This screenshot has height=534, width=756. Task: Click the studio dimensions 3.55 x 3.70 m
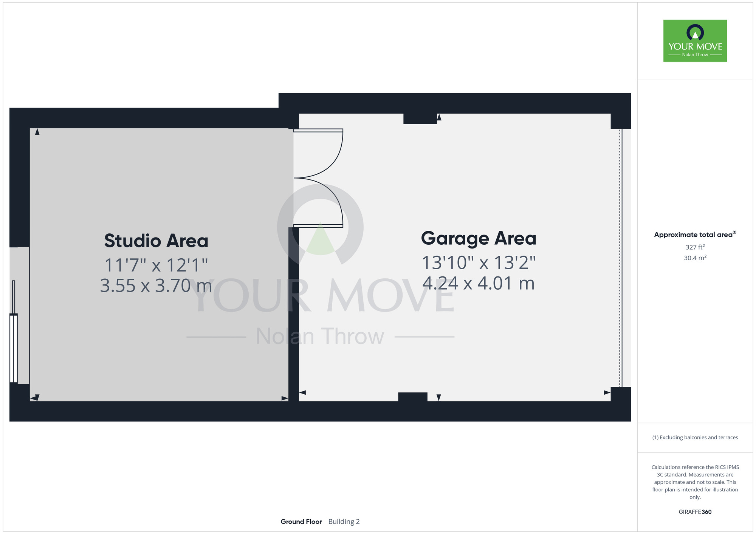click(x=156, y=286)
